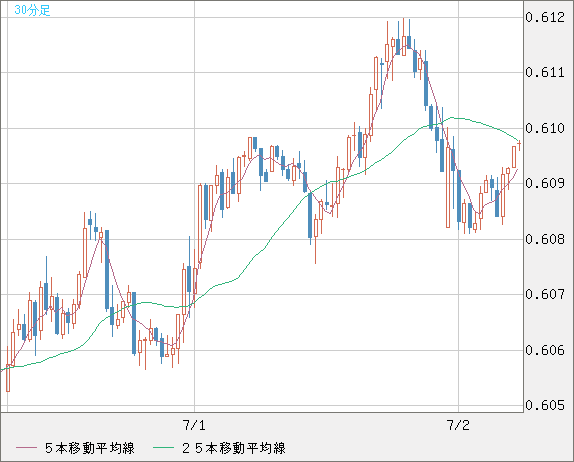This screenshot has width=574, height=462.
Task: Click the 5本移動平均線 legend label
Action: [90, 448]
